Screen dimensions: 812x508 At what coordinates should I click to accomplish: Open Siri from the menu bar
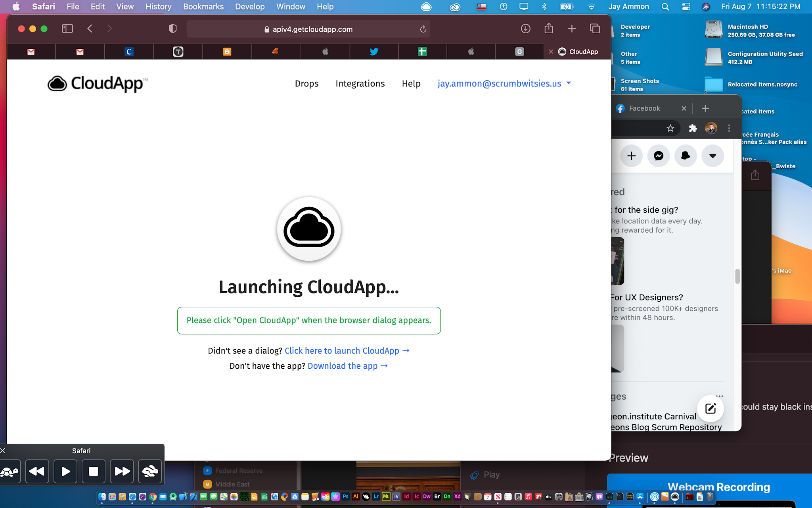pyautogui.click(x=706, y=7)
